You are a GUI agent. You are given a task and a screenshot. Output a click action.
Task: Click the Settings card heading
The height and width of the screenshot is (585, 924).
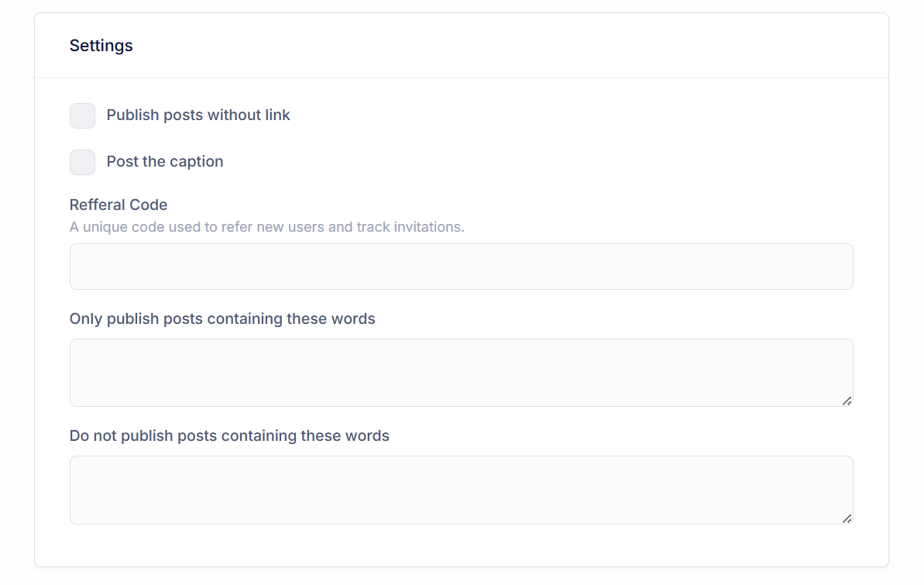coord(101,46)
